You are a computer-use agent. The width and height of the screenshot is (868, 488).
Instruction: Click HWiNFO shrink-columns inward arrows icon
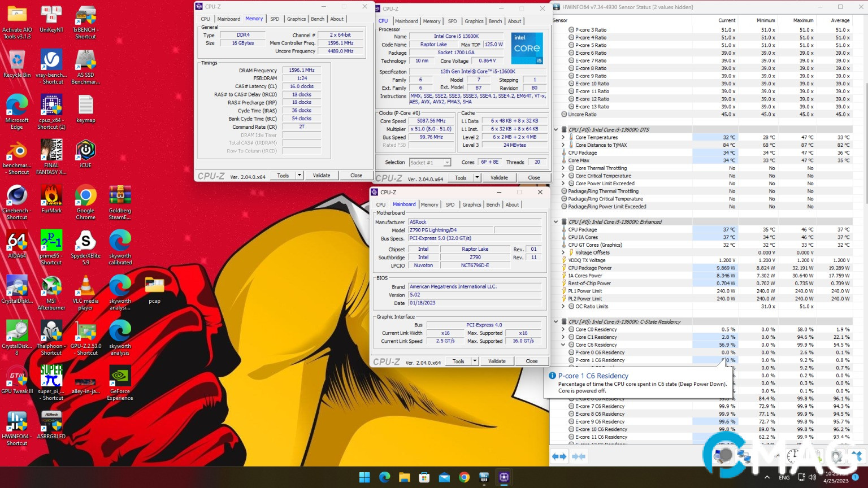(x=579, y=456)
